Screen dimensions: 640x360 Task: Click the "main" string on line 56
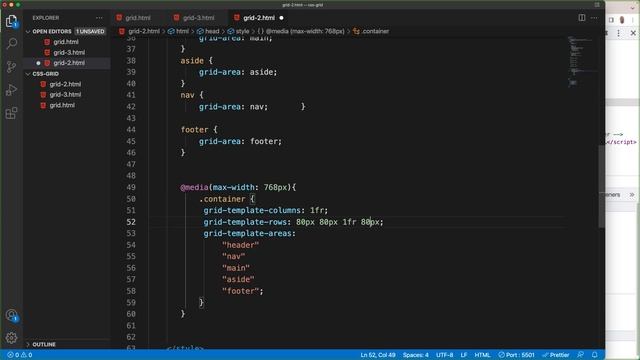pyautogui.click(x=236, y=268)
